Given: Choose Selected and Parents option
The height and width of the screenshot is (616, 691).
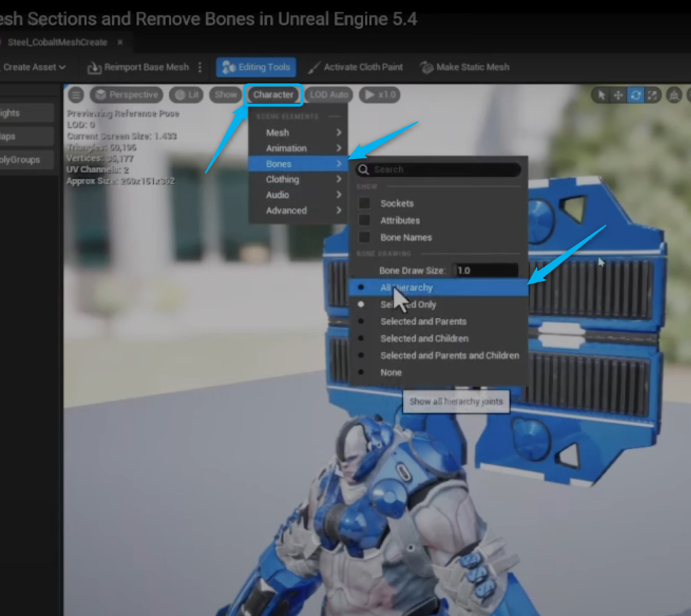Looking at the screenshot, I should (x=438, y=322).
